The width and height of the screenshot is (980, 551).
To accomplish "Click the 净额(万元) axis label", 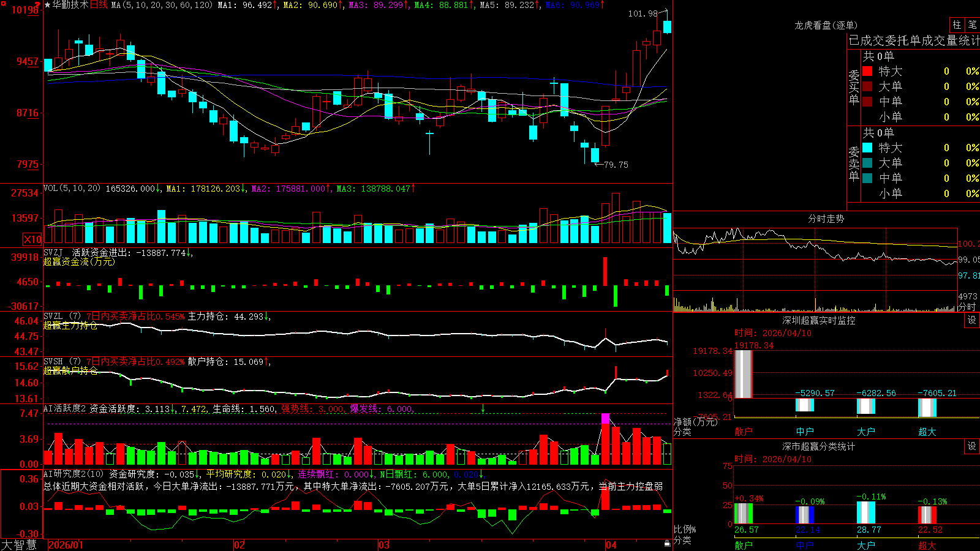I will 695,422.
